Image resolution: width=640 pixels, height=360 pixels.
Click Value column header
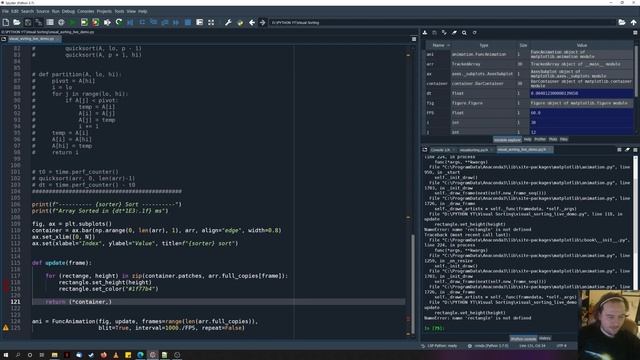click(x=582, y=45)
